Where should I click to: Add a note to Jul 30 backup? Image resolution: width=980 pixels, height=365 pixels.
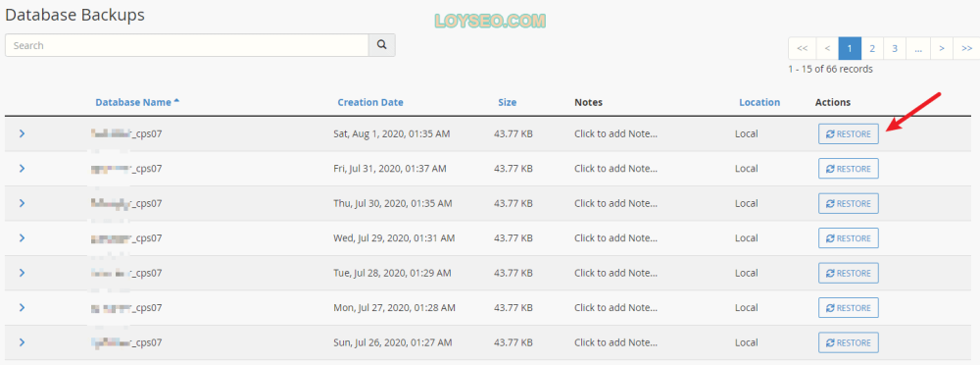615,203
